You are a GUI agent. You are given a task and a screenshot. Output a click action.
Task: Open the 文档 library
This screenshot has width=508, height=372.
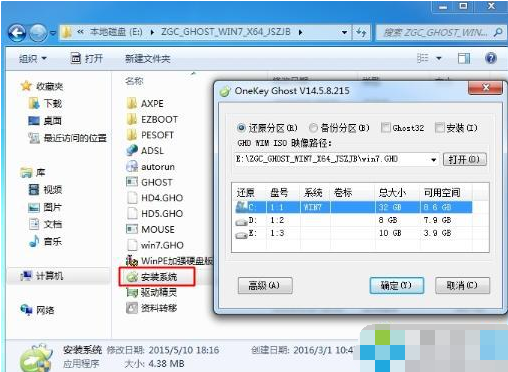(45, 224)
